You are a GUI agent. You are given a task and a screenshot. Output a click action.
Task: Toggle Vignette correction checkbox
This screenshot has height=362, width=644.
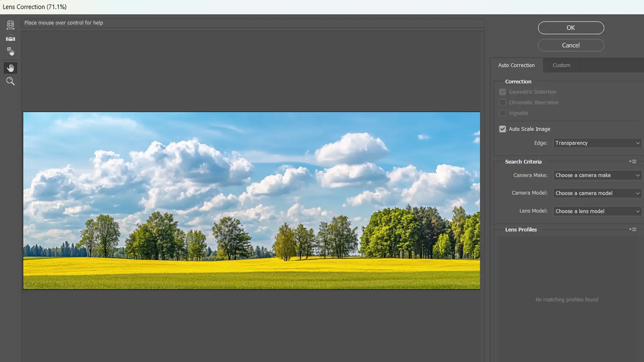pos(502,113)
